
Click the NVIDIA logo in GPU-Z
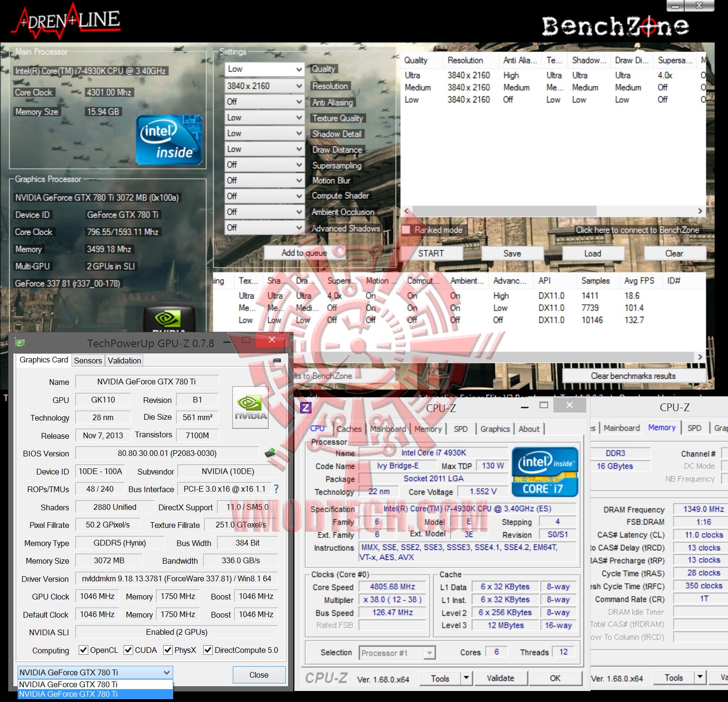click(x=250, y=407)
